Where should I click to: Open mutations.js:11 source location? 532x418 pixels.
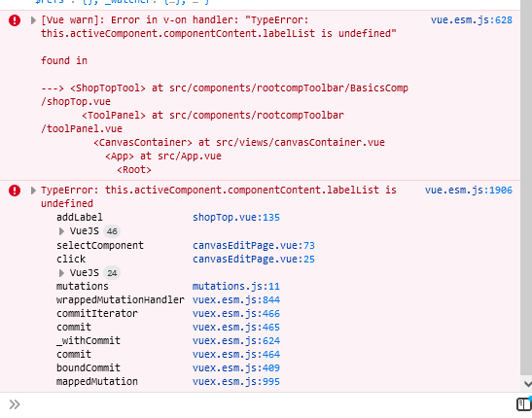(236, 287)
